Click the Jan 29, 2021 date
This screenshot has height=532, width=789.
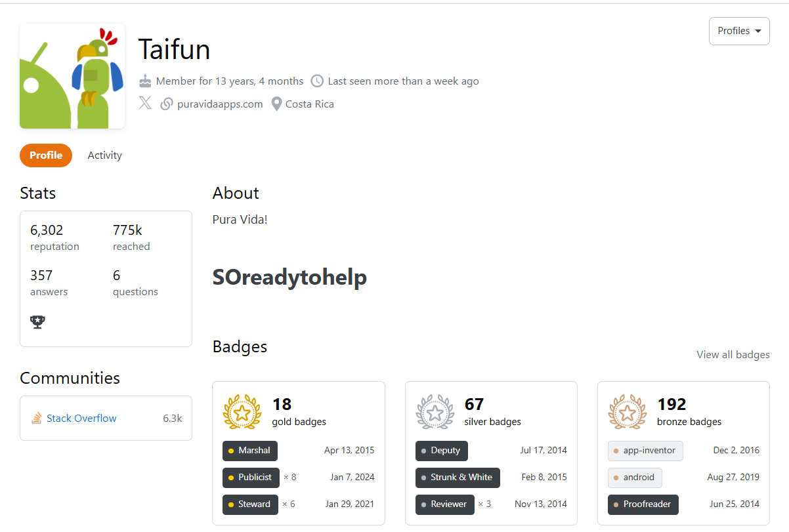tap(350, 504)
